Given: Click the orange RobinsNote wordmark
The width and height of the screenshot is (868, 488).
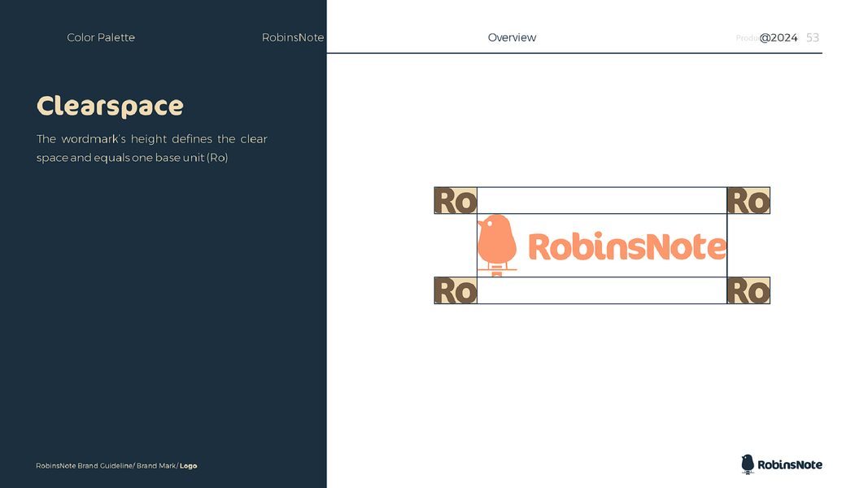Looking at the screenshot, I should point(627,246).
